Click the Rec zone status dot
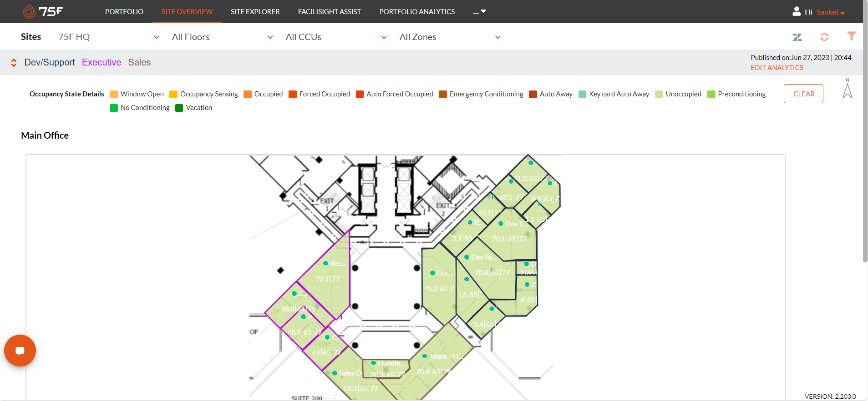 tap(326, 263)
